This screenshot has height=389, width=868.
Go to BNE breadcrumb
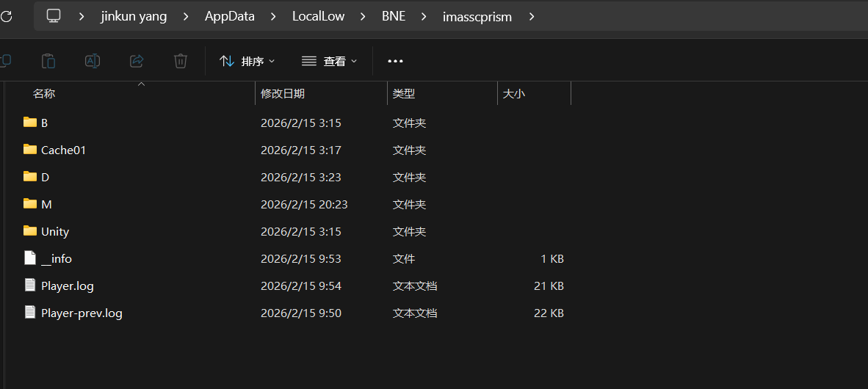click(394, 17)
